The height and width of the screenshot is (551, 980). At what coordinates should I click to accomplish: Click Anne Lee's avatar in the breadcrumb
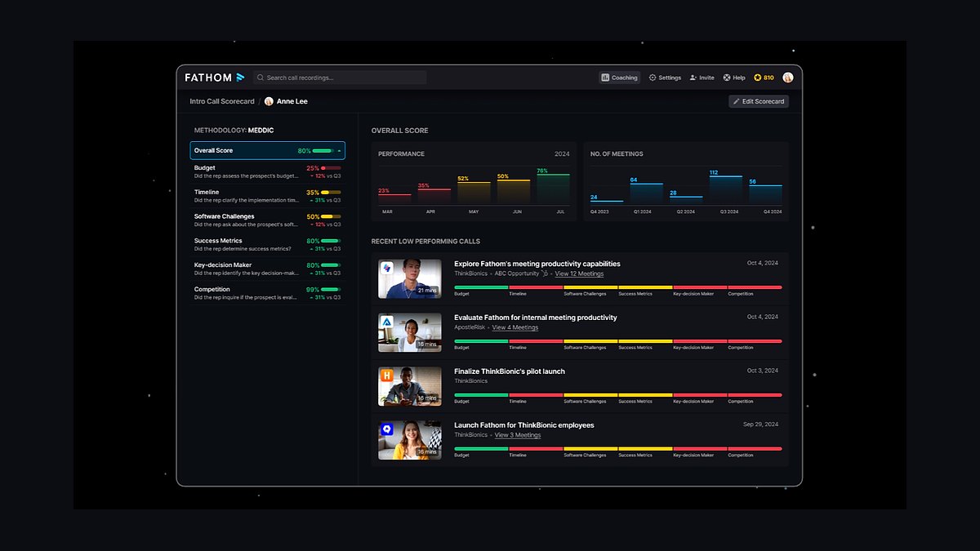pyautogui.click(x=269, y=101)
